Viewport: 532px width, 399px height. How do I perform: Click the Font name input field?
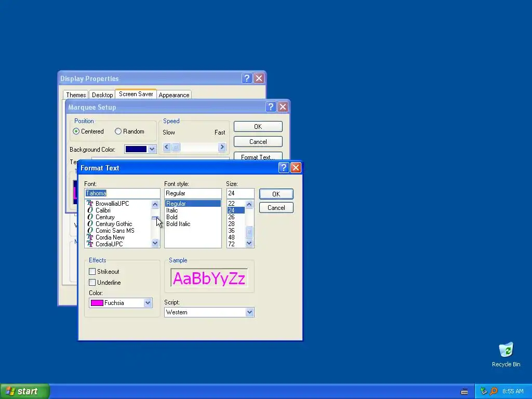(122, 193)
